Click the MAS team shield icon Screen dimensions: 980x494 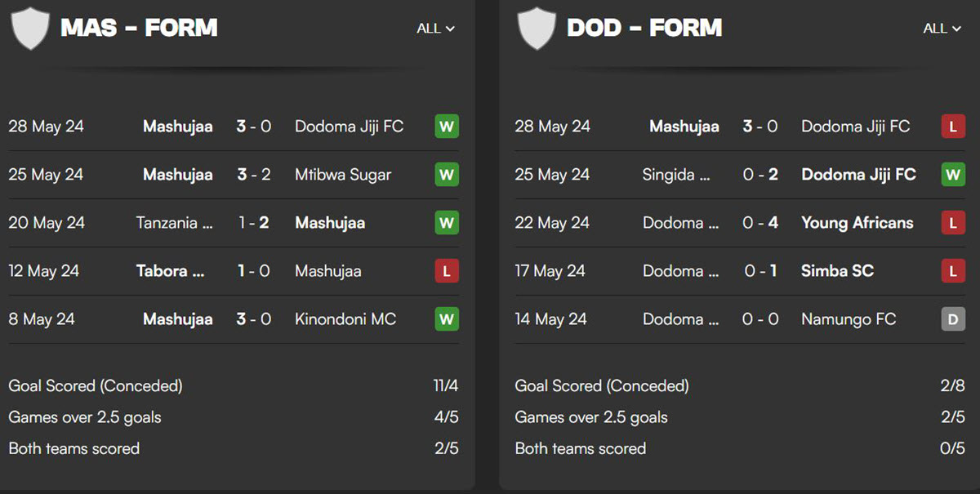(x=30, y=28)
